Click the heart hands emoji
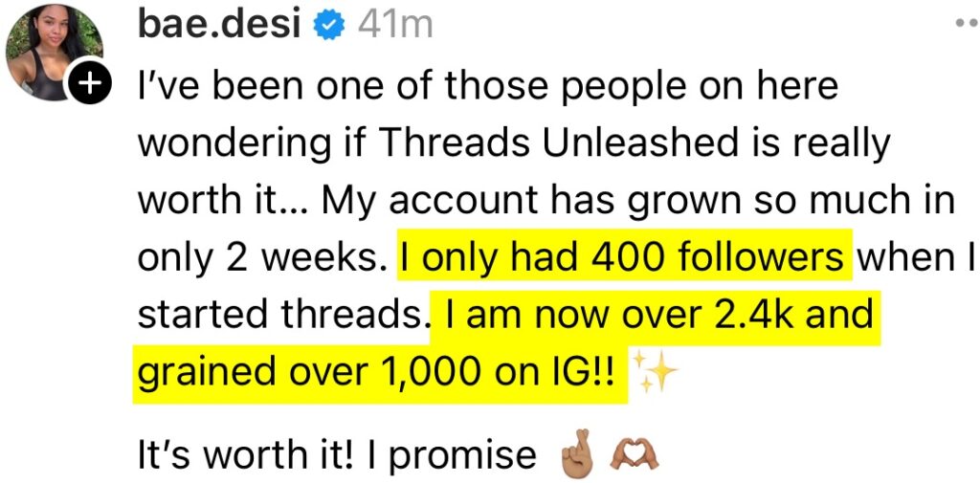 point(635,455)
